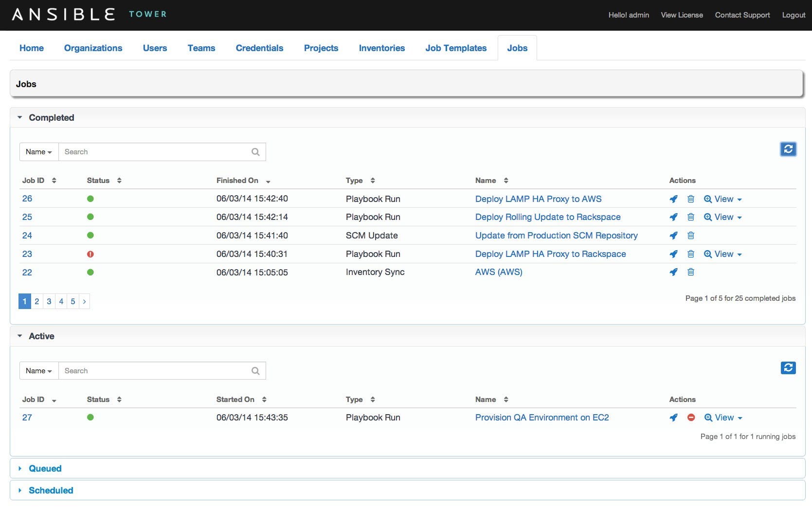The height and width of the screenshot is (511, 812).
Task: Refresh the Completed jobs list
Action: [x=788, y=149]
